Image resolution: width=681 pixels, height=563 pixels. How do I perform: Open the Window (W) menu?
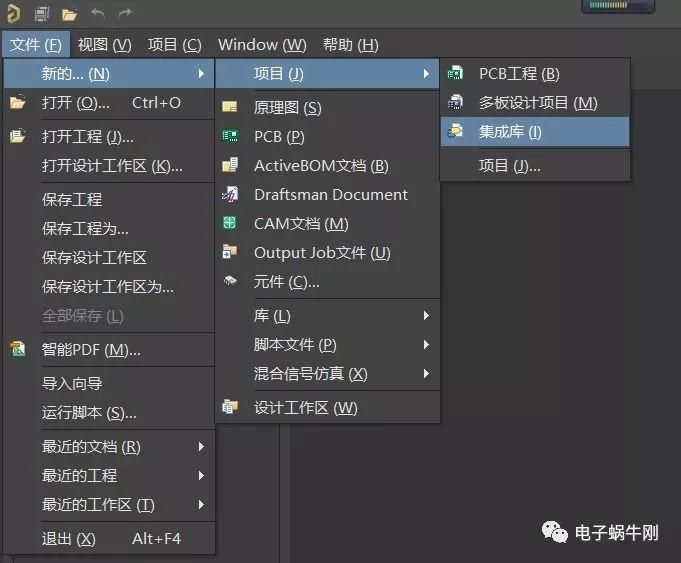262,44
